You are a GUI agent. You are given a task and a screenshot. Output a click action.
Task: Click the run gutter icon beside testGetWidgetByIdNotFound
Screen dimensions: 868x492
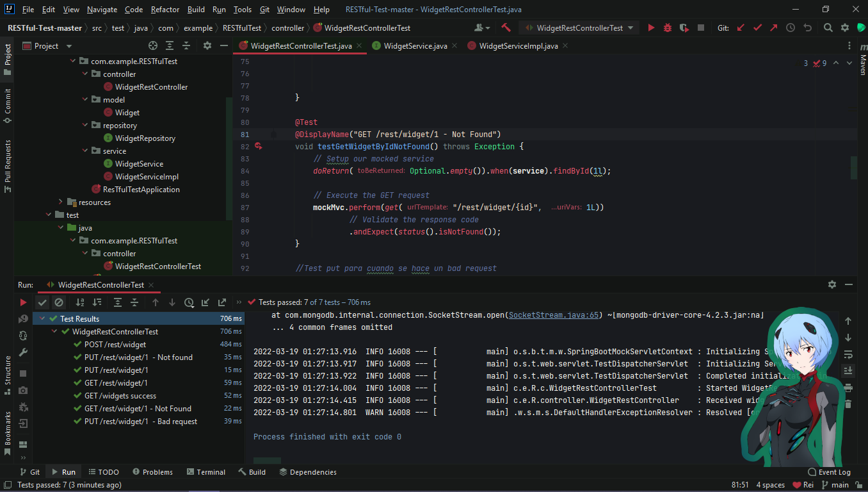[x=258, y=147]
